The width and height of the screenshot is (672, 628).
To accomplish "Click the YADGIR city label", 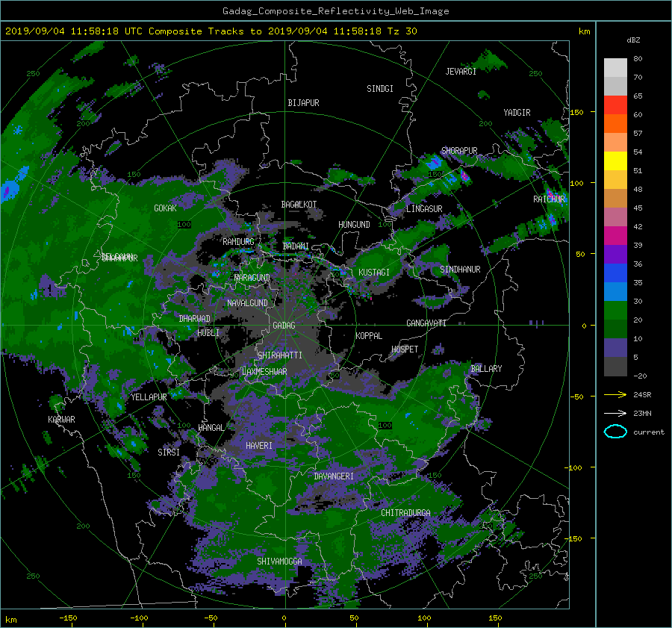I will [x=517, y=113].
